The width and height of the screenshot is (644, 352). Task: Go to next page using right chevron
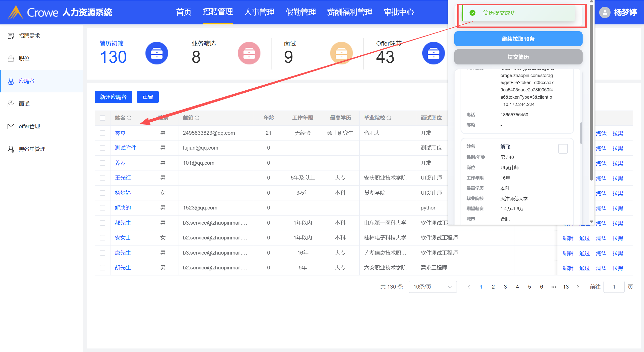click(x=578, y=287)
